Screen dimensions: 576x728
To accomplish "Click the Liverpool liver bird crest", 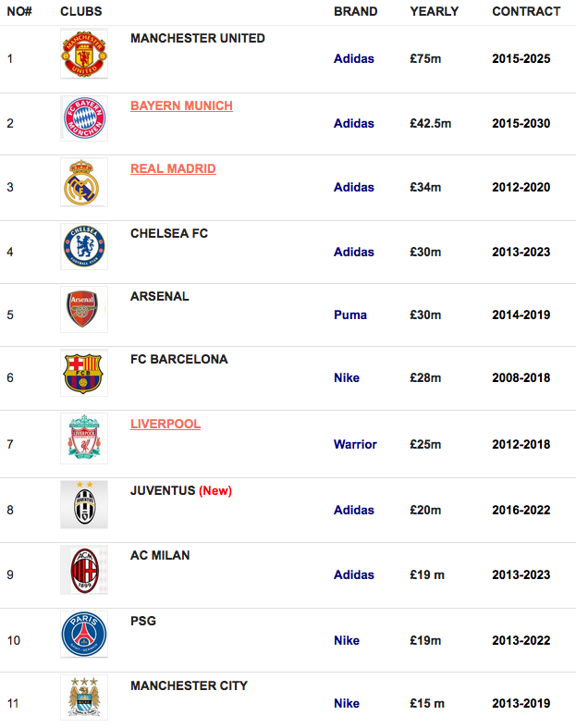I will (x=84, y=438).
